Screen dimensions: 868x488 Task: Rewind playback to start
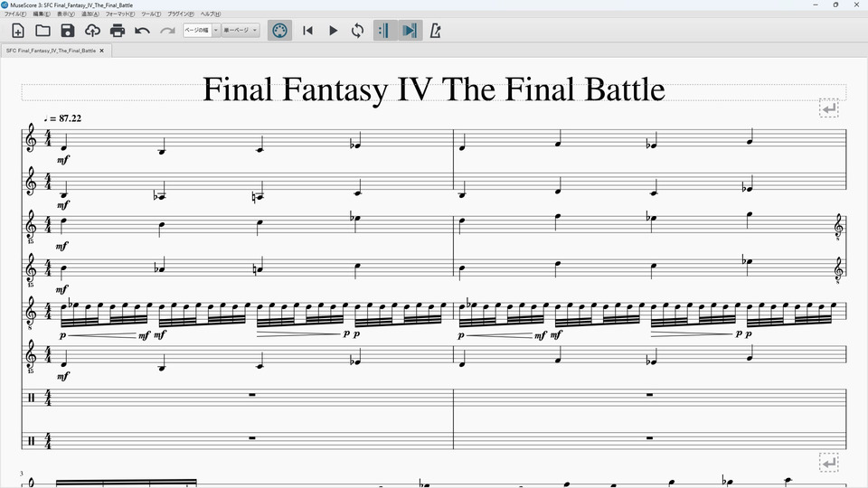coord(307,31)
